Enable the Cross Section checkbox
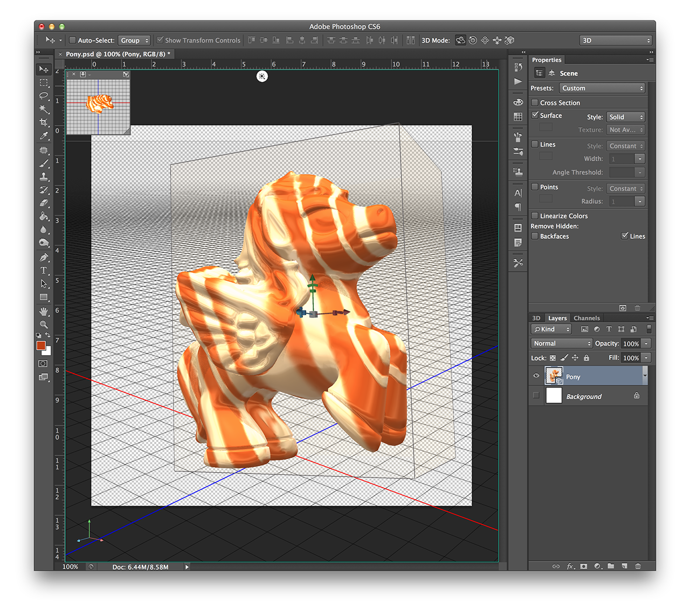 coord(535,102)
